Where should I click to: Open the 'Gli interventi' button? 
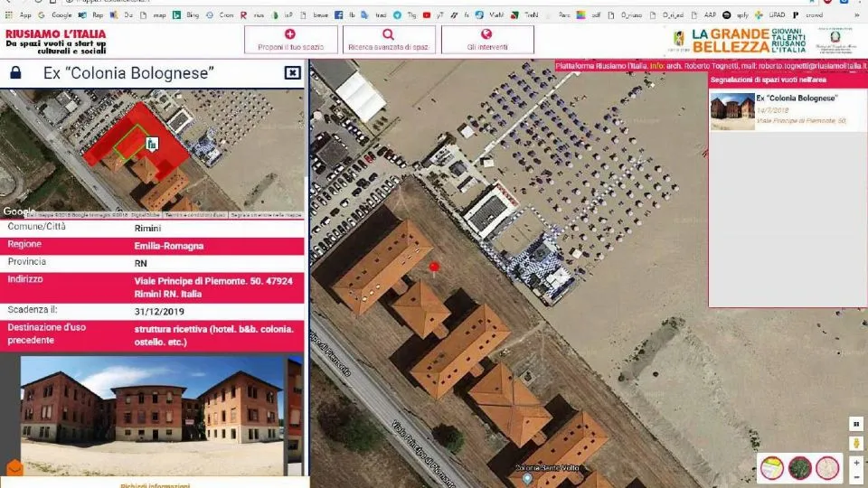487,40
